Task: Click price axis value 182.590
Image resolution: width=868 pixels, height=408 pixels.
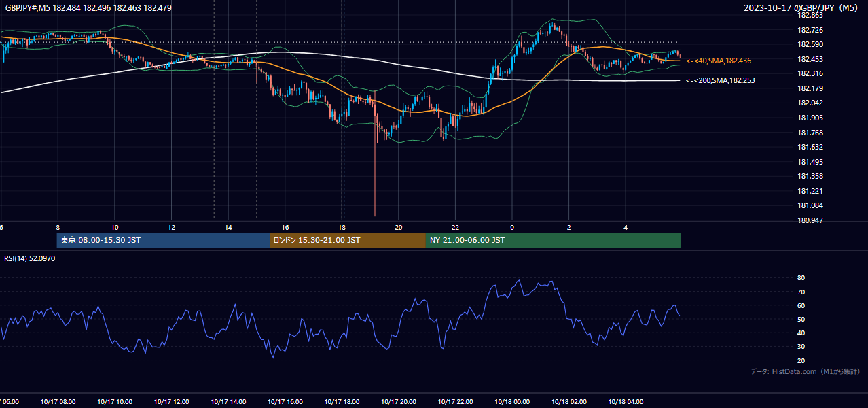Action: [810, 44]
